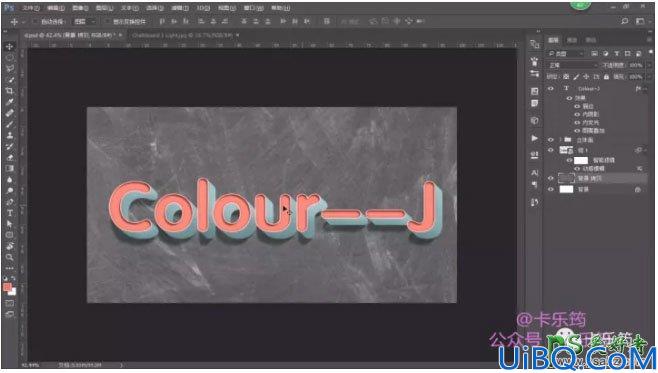Hide the Colour--J text layer eye
Image resolution: width=658 pixels, height=373 pixels.
(x=551, y=89)
